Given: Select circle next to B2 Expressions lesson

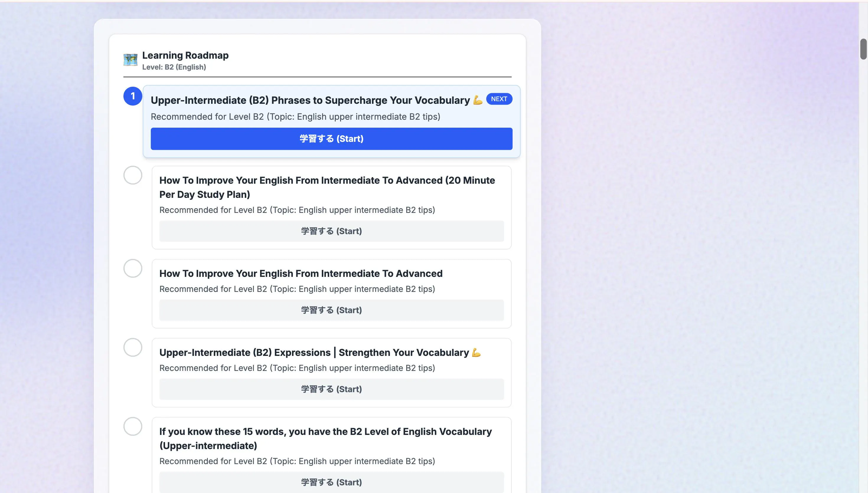Looking at the screenshot, I should click(133, 347).
